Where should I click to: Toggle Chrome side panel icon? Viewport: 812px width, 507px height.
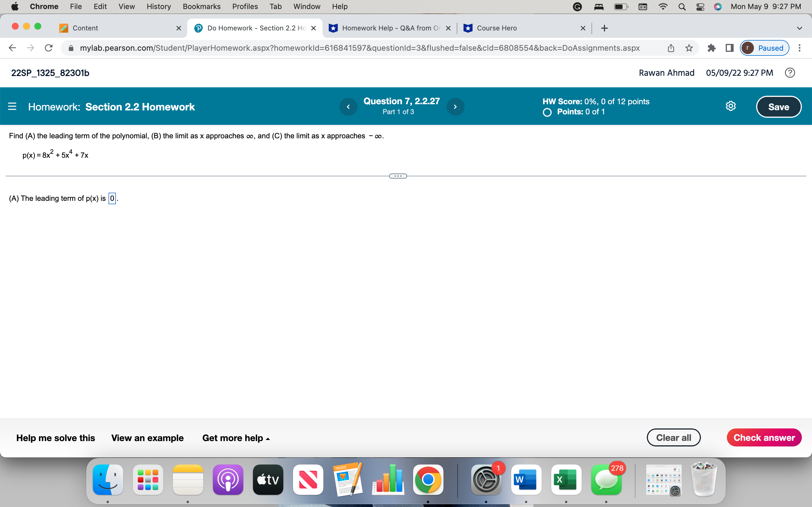(x=729, y=48)
